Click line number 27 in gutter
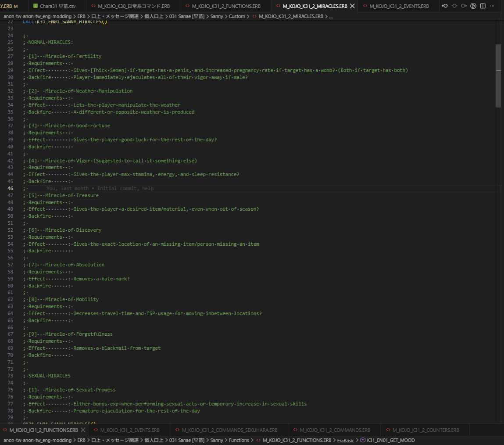The image size is (504, 445). tap(10, 56)
